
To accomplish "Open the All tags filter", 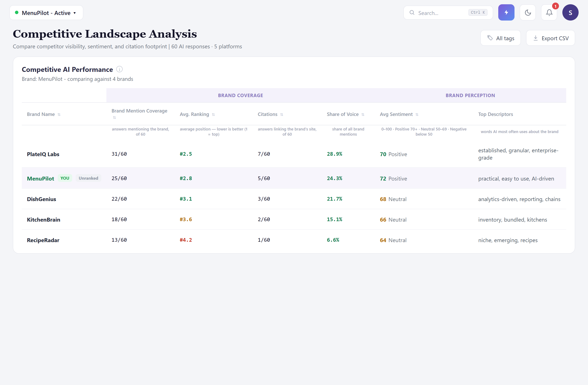I will [500, 38].
